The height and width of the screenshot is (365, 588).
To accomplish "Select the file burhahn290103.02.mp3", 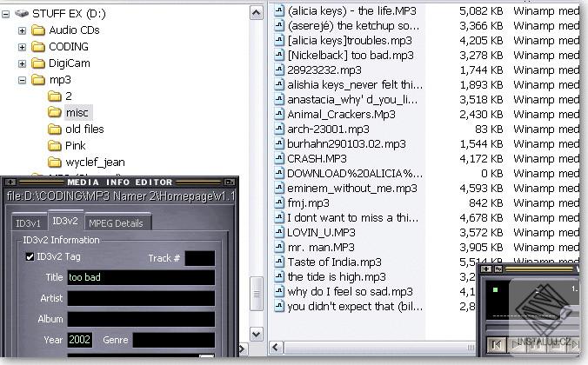I will 346,144.
